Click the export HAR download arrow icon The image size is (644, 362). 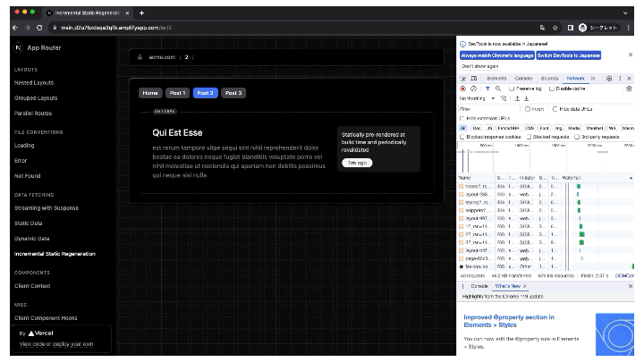(527, 98)
